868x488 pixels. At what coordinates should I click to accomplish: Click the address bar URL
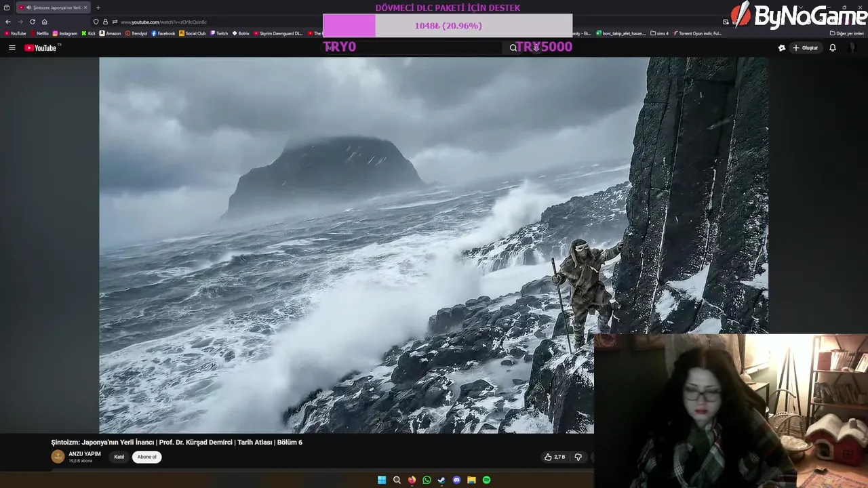163,22
